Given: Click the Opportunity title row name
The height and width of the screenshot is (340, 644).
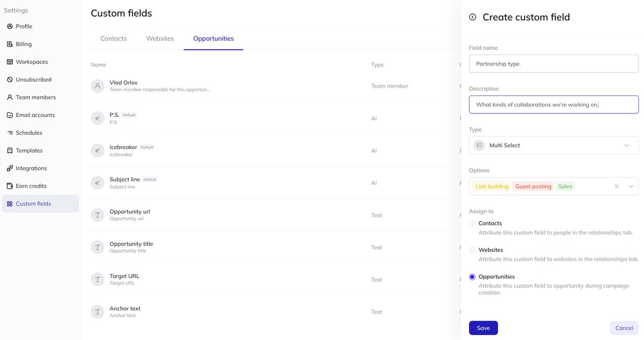Looking at the screenshot, I should pos(131,244).
